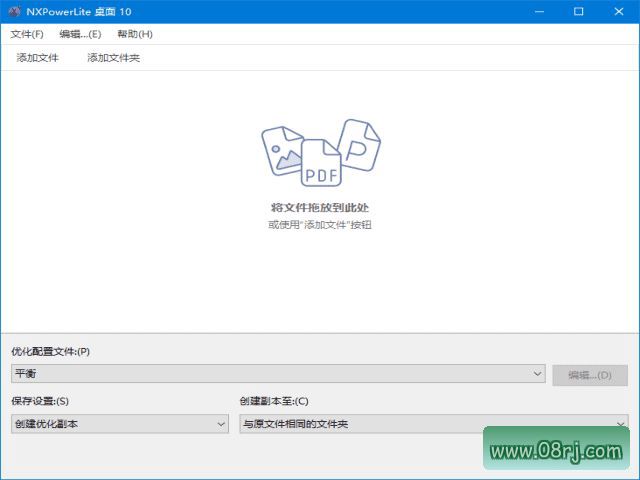Click the PowerPoint file icon in drop area
Screen dimensions: 640x480
click(x=359, y=145)
